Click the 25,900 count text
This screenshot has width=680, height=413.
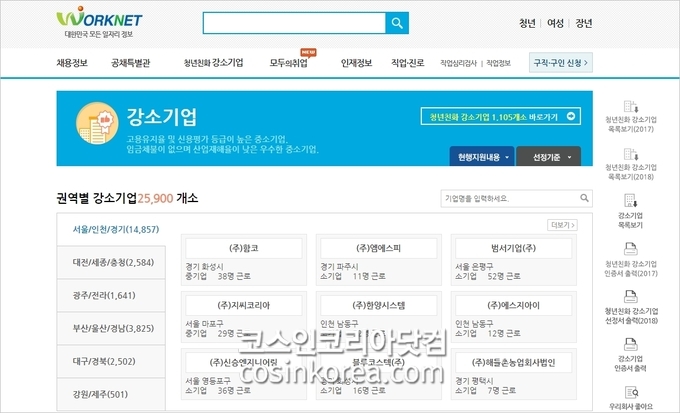tap(155, 199)
